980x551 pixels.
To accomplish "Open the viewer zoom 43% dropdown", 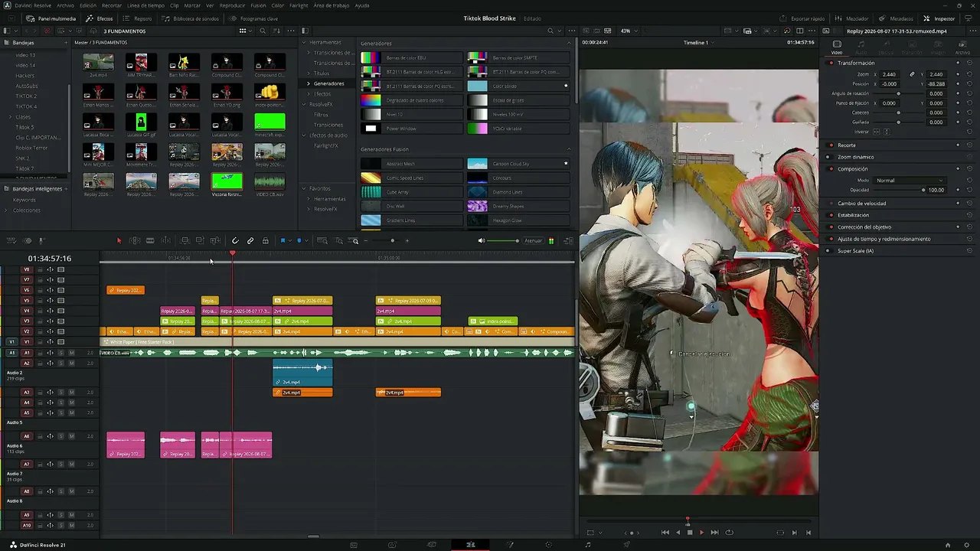I will [628, 31].
